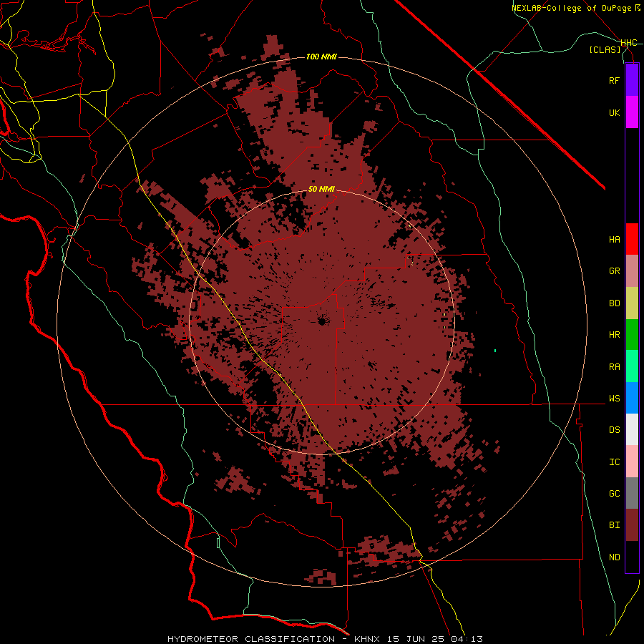Click the 100 NMI range ring label
Viewport: 644px width, 644px height.
pos(321,57)
